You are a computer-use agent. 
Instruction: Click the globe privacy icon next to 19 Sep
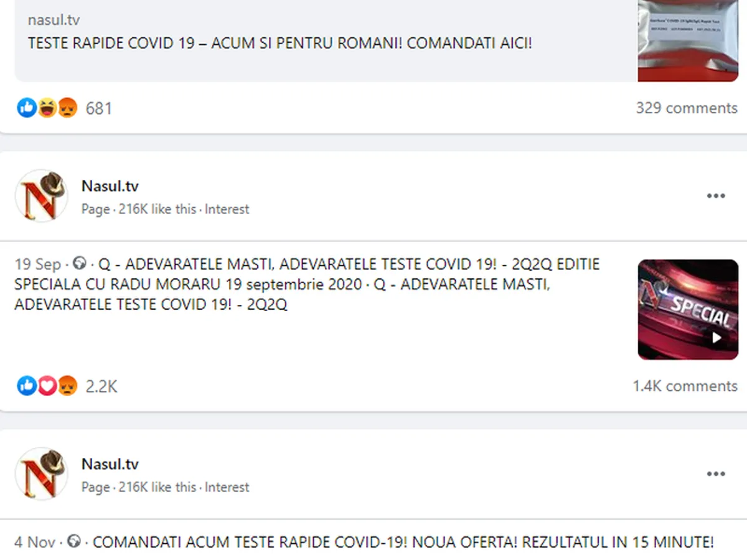(x=80, y=264)
